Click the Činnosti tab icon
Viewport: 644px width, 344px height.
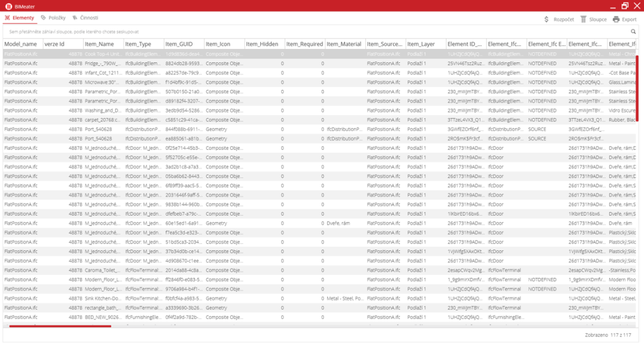(75, 18)
